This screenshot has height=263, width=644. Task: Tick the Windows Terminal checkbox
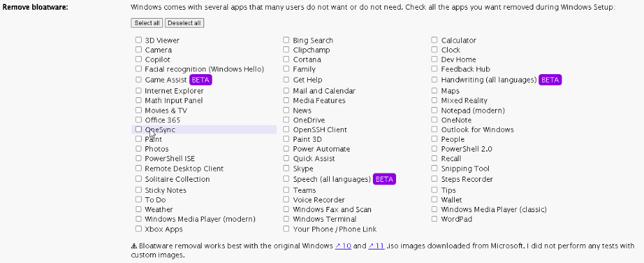(x=287, y=219)
